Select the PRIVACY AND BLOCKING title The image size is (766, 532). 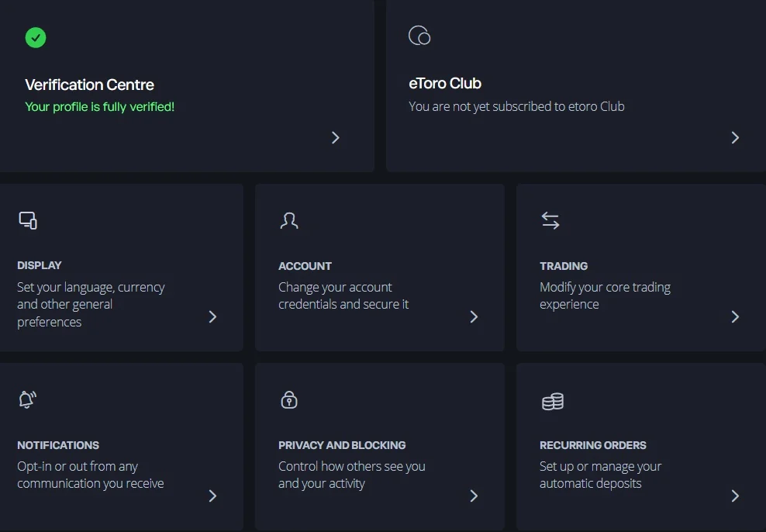(342, 445)
